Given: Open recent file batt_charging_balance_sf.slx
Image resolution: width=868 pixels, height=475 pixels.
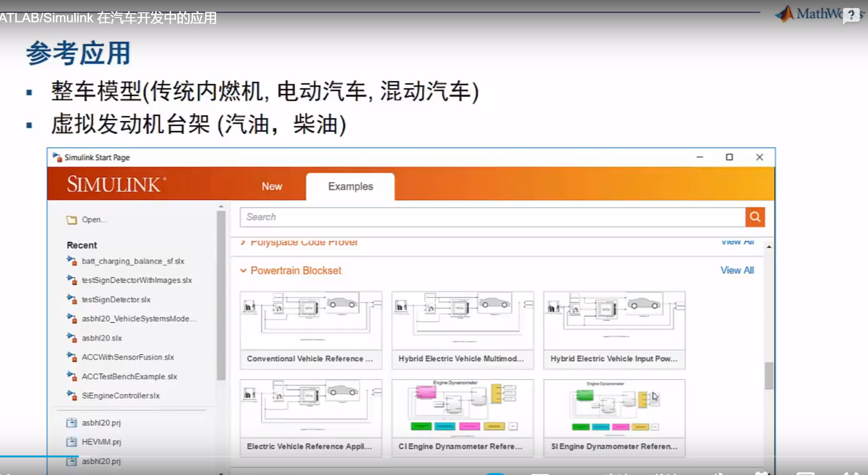Looking at the screenshot, I should (x=133, y=261).
